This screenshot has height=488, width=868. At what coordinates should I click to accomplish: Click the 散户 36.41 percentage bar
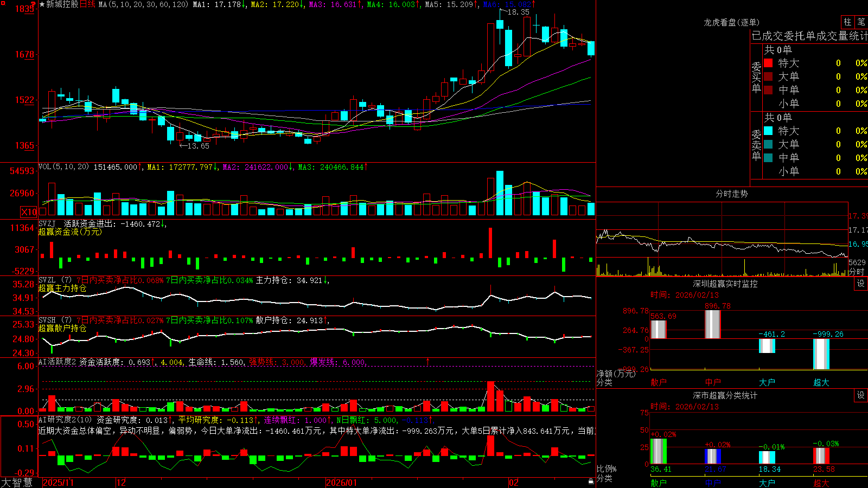(659, 451)
